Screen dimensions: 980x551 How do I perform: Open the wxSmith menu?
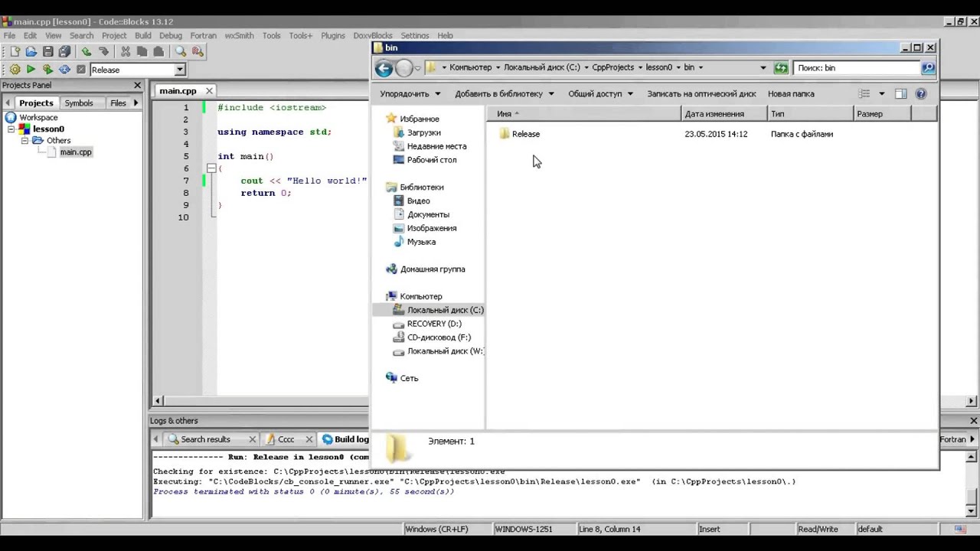pyautogui.click(x=239, y=35)
